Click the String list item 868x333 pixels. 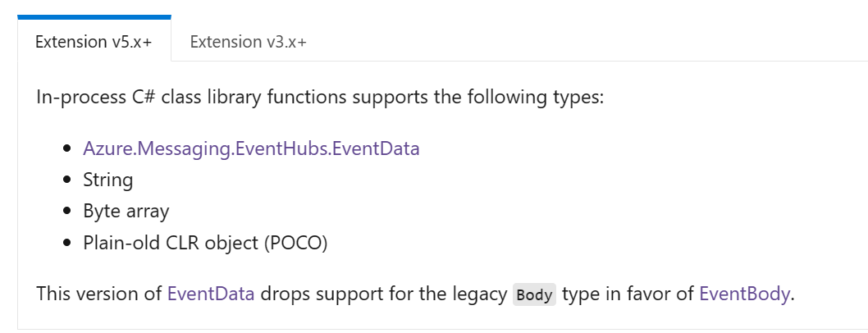coord(108,180)
